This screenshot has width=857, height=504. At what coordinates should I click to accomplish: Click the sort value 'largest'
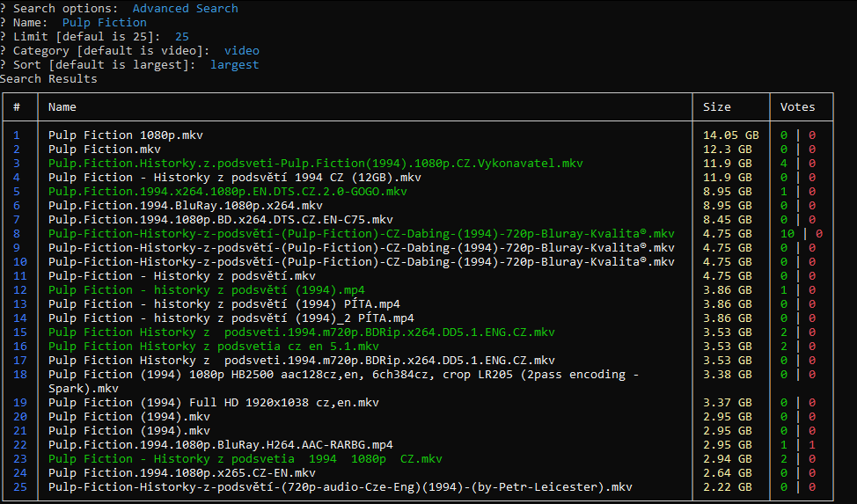tap(234, 65)
